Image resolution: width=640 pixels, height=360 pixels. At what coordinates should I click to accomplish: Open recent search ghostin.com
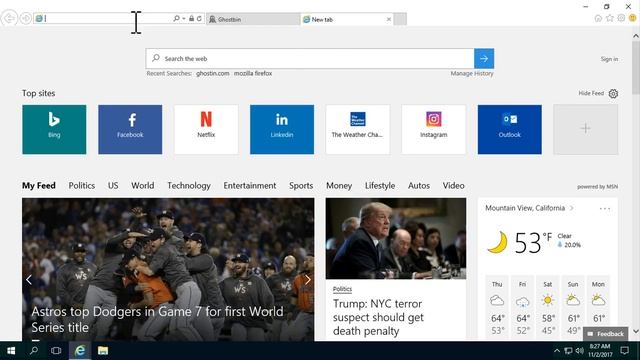click(213, 73)
